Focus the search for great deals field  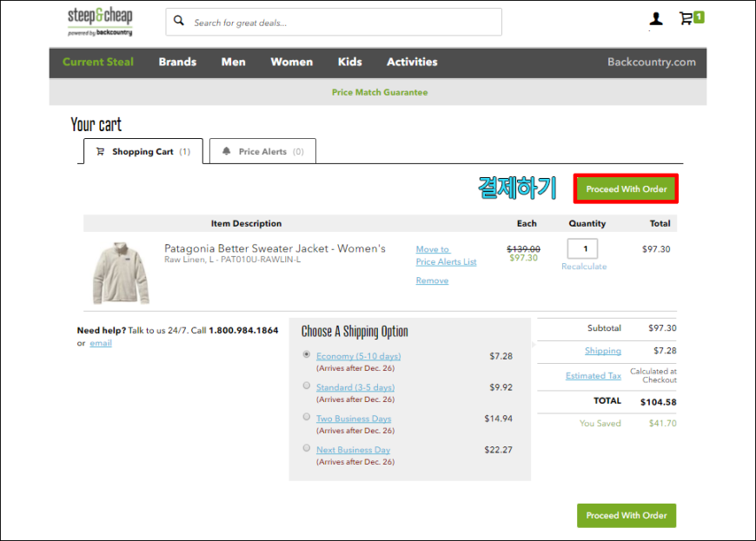coord(334,22)
